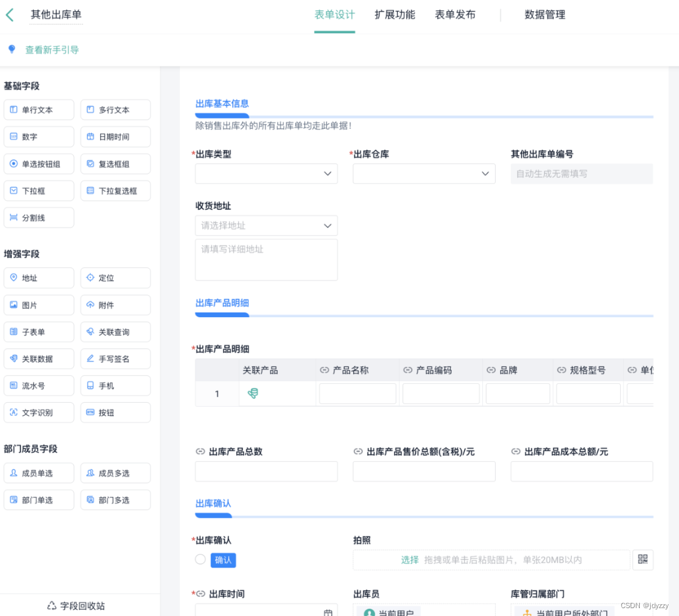Add a 复选框组 field
The width and height of the screenshot is (679, 616).
[116, 164]
